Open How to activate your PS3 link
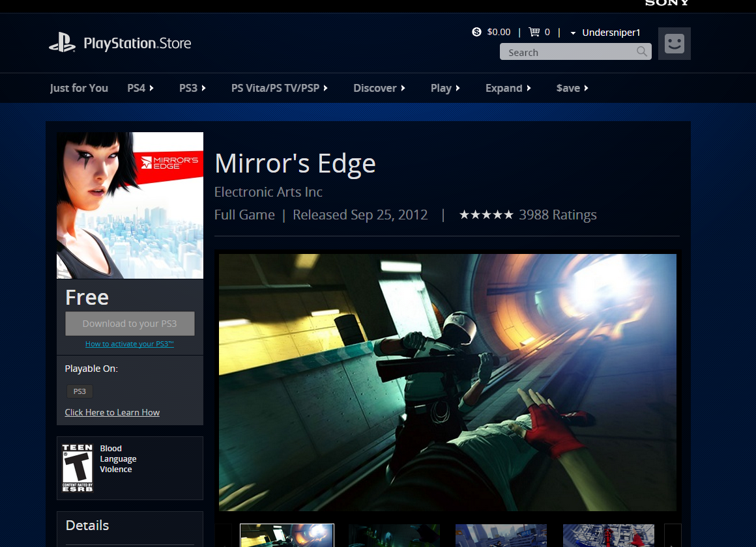The image size is (756, 547). tap(129, 344)
